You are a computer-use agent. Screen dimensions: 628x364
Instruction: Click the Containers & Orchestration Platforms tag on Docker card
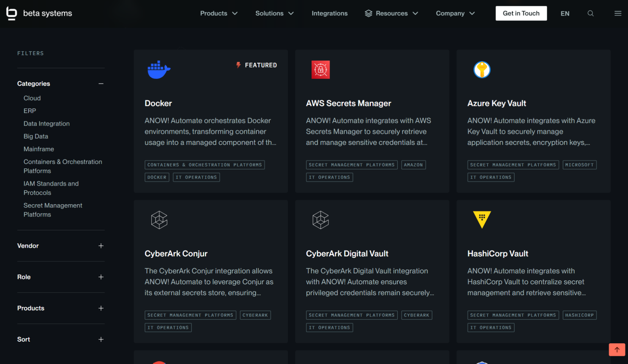[x=205, y=165]
